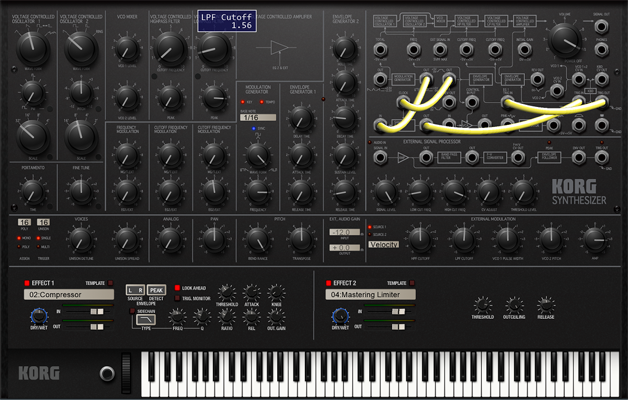Click the CONTROL INPUT patch jack

[472, 103]
